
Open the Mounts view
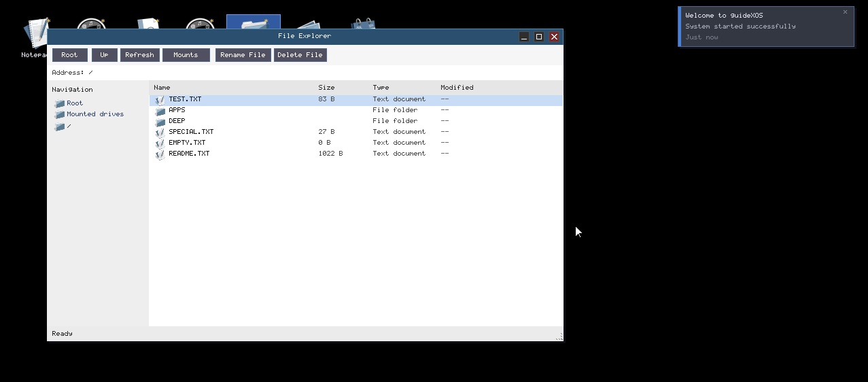pyautogui.click(x=186, y=55)
